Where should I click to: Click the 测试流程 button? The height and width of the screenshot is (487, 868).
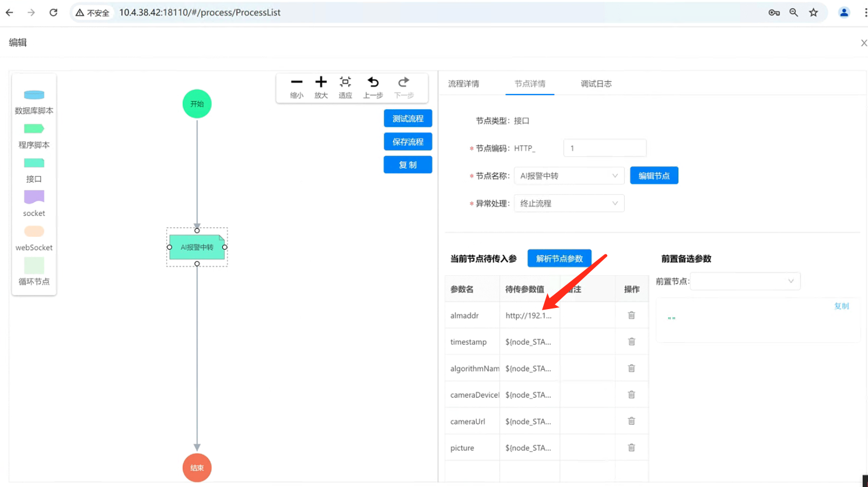pyautogui.click(x=408, y=118)
